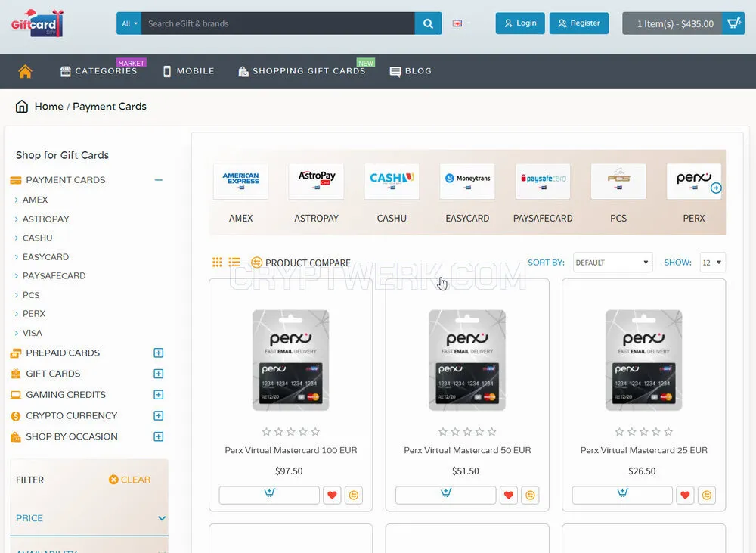
Task: Click the carousel next arrow on PERX
Action: tap(716, 188)
